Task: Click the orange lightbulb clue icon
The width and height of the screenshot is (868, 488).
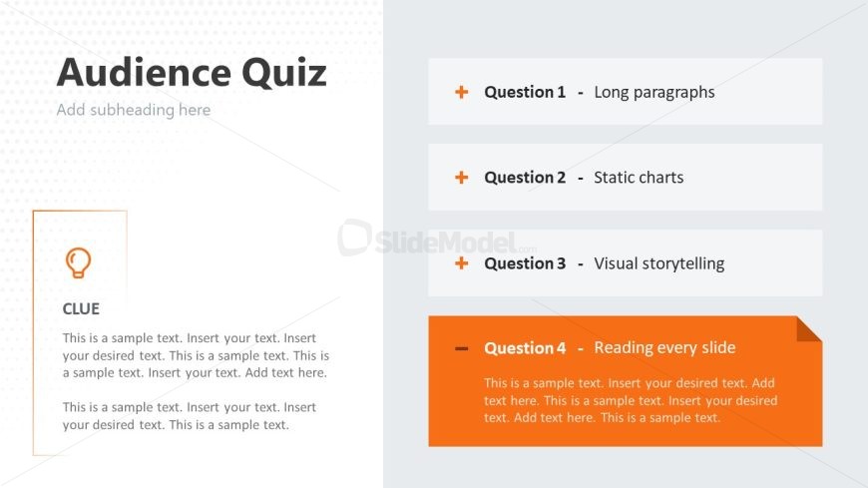Action: click(x=78, y=262)
